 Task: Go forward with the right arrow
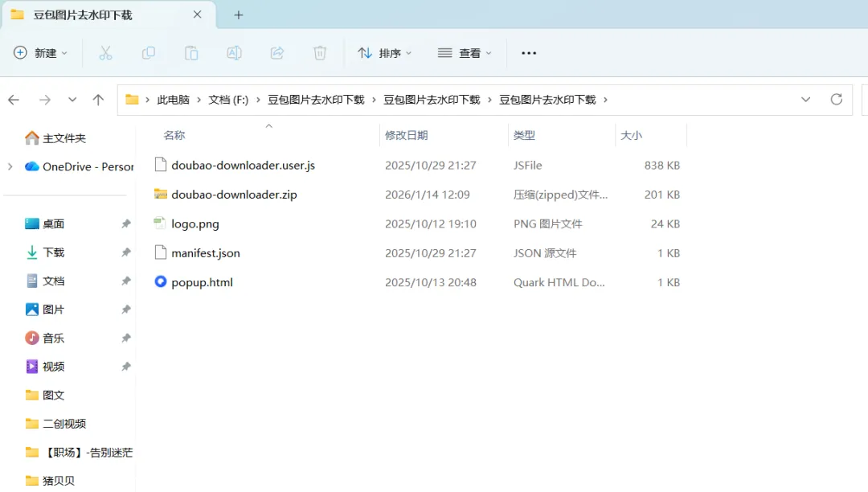45,100
